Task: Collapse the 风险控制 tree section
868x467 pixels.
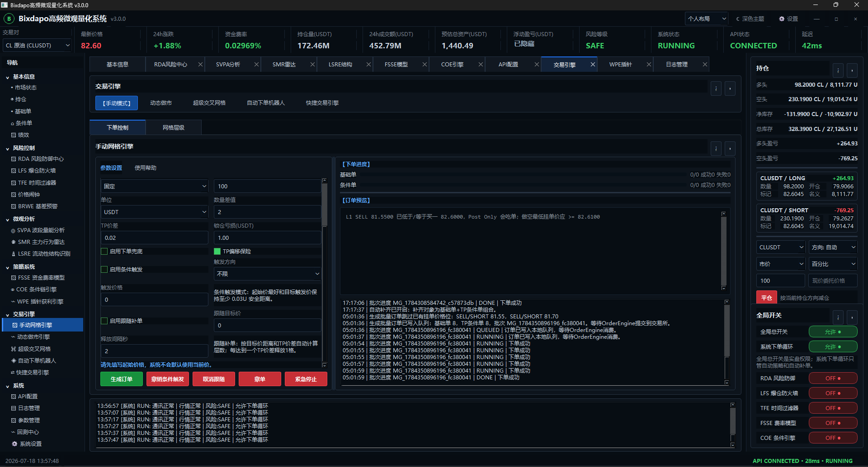Action: 8,149
